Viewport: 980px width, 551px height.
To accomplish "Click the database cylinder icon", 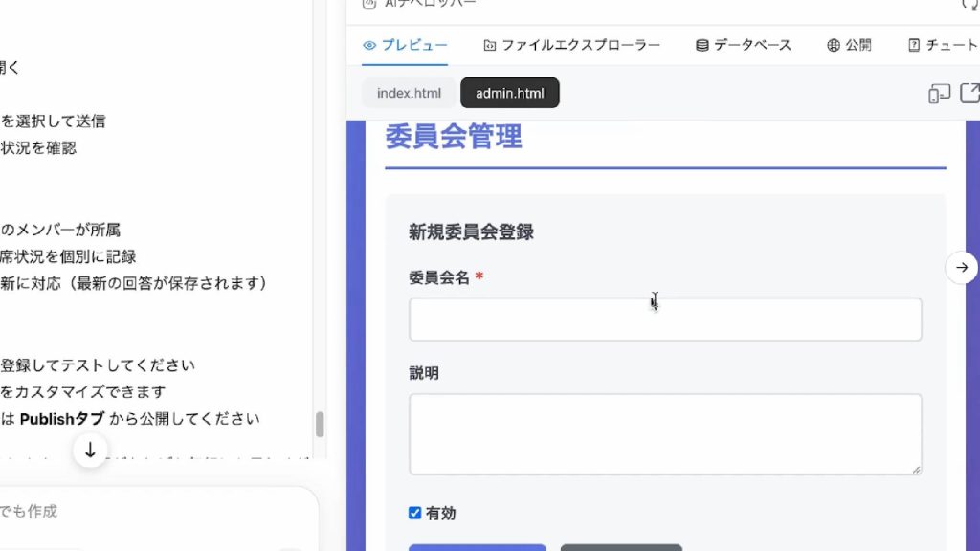I will point(702,45).
